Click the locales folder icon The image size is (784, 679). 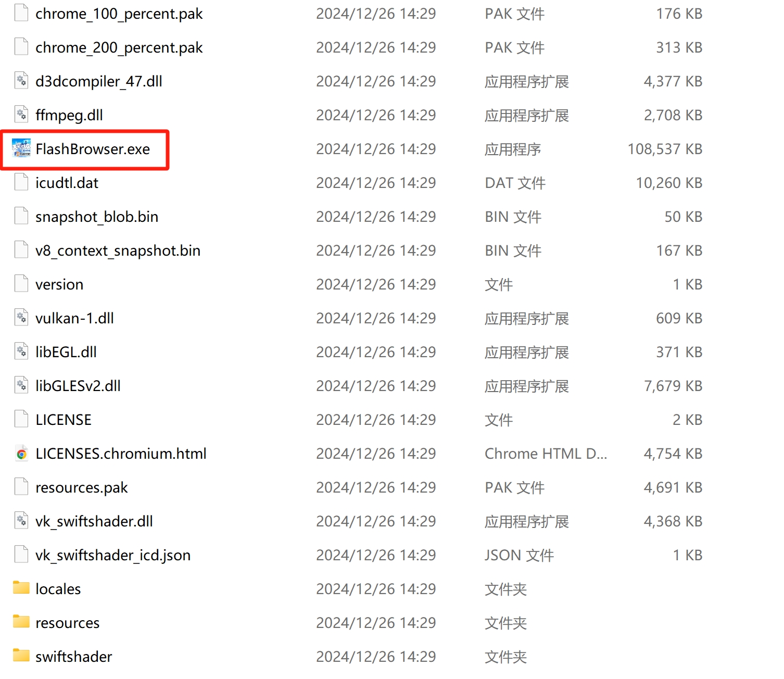click(21, 588)
